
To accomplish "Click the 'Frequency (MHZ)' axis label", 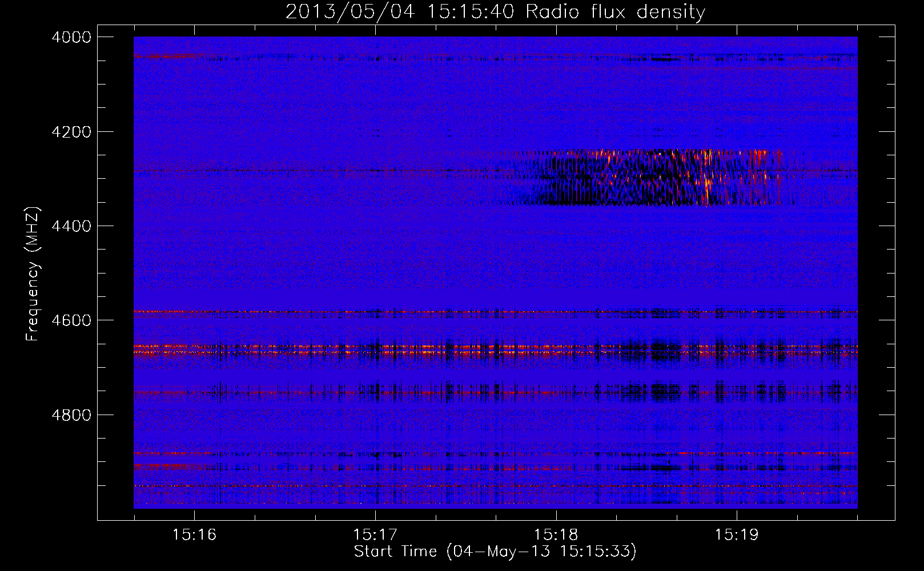I will (x=33, y=274).
